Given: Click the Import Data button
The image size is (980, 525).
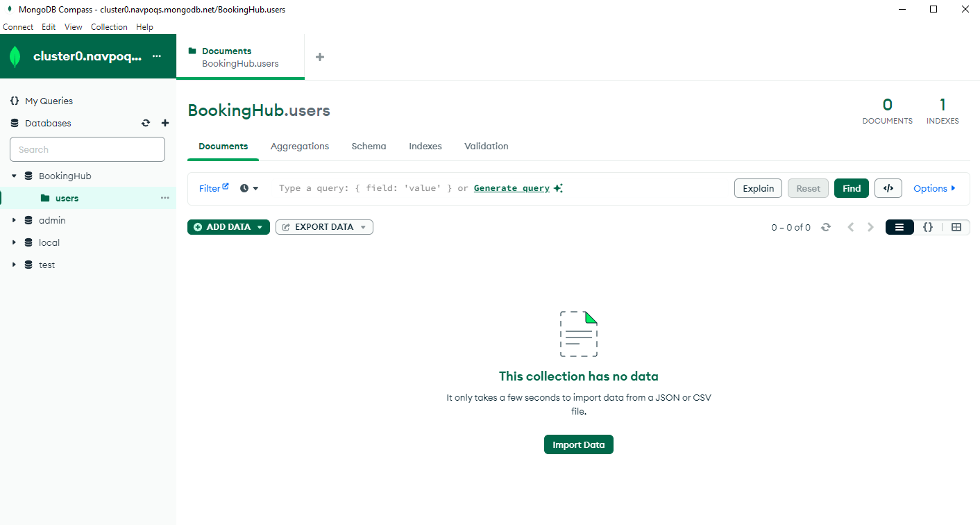Looking at the screenshot, I should pyautogui.click(x=579, y=444).
